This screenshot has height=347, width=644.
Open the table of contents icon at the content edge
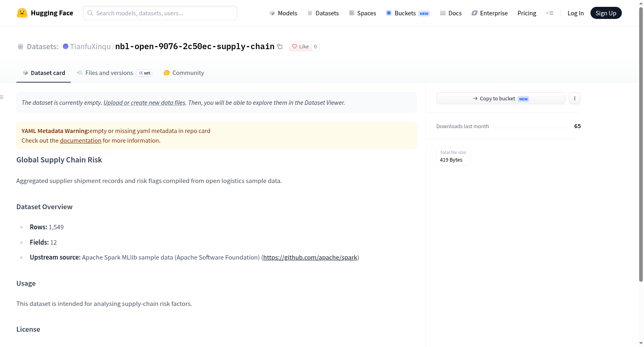[x=2, y=97]
